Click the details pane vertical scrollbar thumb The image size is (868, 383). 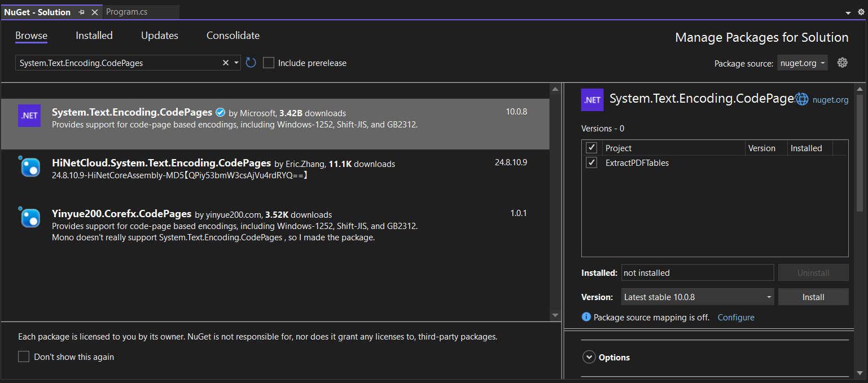[x=860, y=153]
